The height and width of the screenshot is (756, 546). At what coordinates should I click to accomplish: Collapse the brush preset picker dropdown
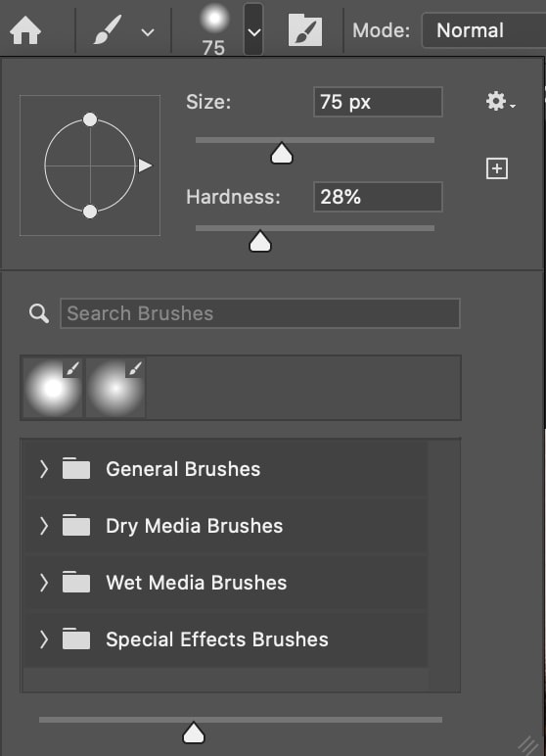[x=253, y=29]
